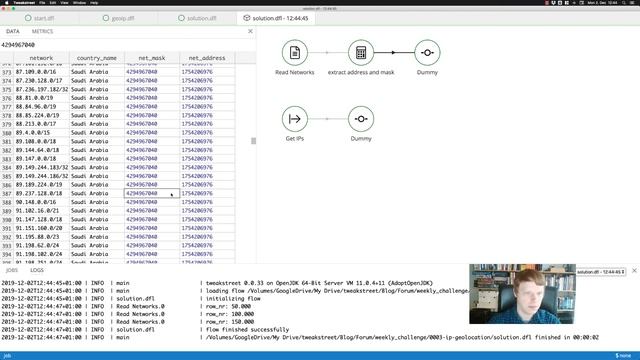This screenshot has width=640, height=360.
Task: Open the Edit menu
Action: (53, 2)
